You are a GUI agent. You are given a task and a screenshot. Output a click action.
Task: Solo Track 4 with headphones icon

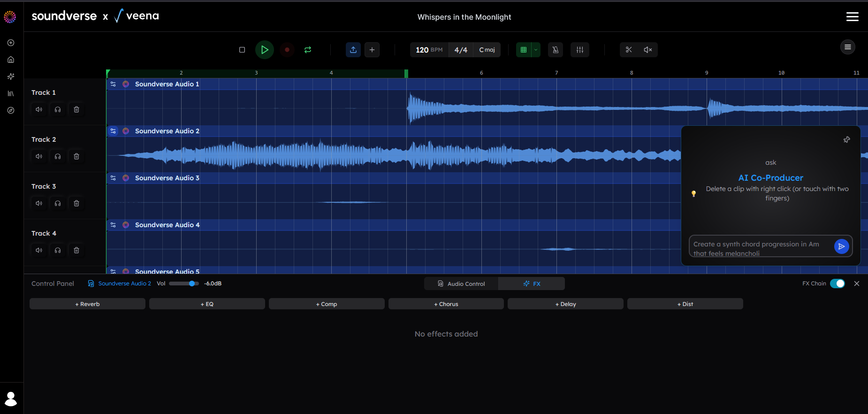pyautogui.click(x=58, y=250)
